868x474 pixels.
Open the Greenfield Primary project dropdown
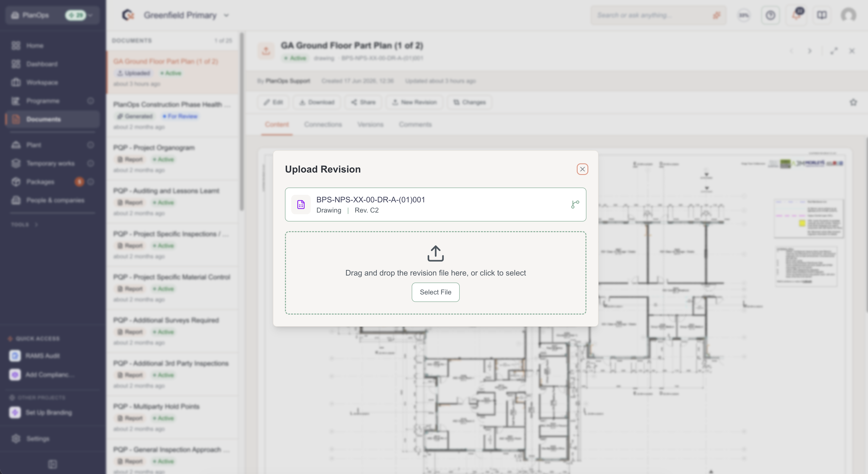point(186,15)
